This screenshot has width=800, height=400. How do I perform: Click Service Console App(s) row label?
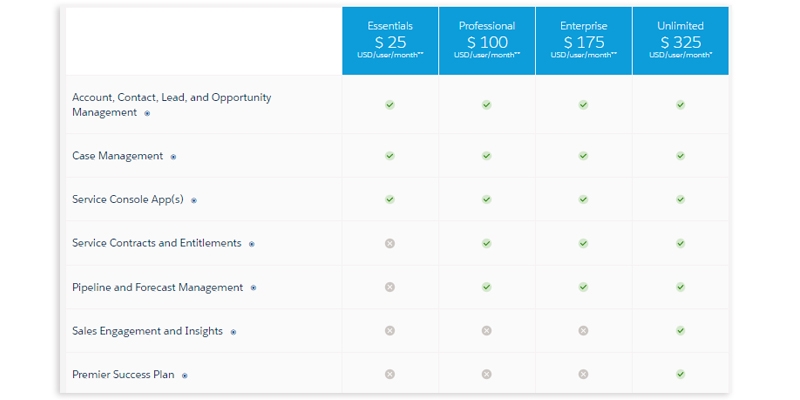128,200
